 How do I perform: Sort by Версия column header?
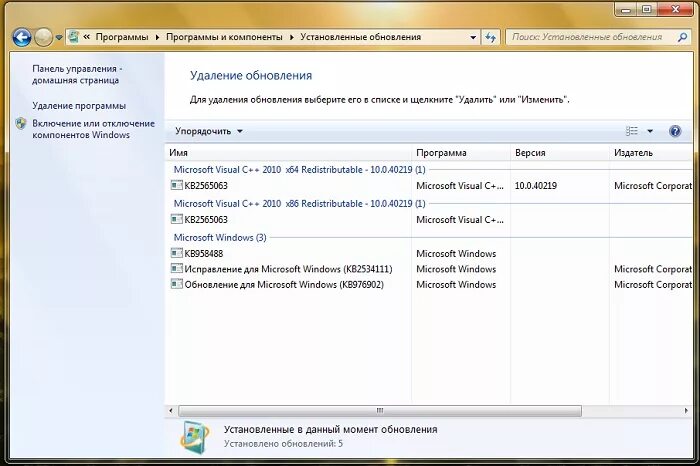[560, 153]
